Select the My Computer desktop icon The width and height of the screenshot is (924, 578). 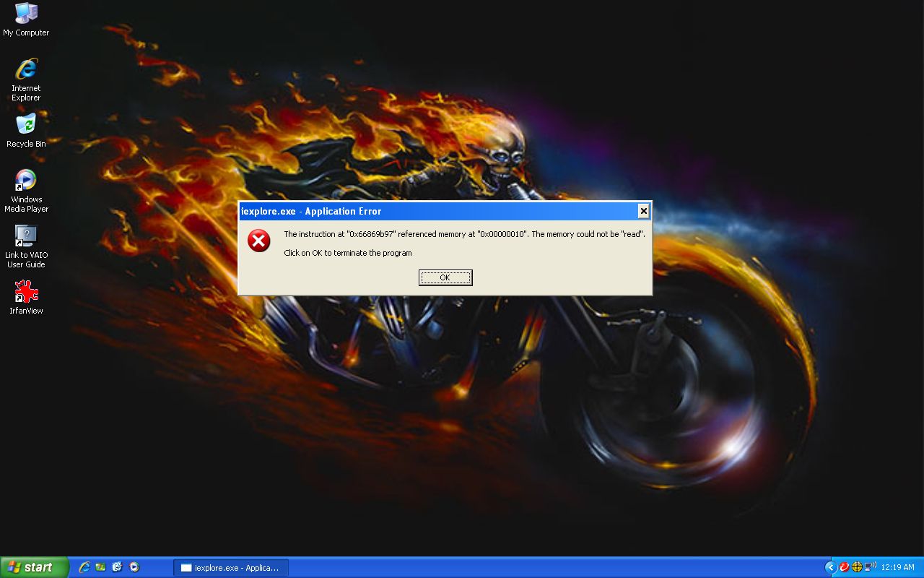(x=26, y=20)
